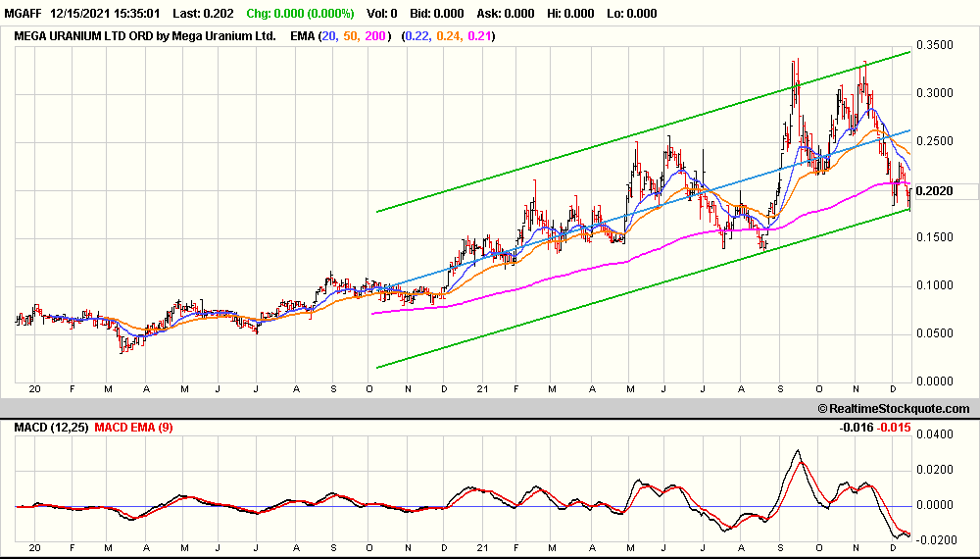Click the 0.0000 price axis label
This screenshot has width=980, height=559.
coord(935,381)
